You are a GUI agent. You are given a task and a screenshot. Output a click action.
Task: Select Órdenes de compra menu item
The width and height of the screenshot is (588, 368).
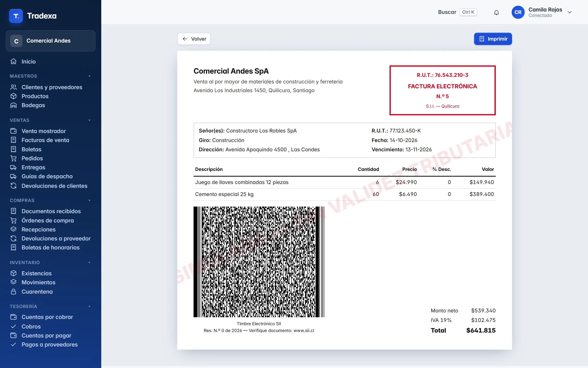pos(48,221)
